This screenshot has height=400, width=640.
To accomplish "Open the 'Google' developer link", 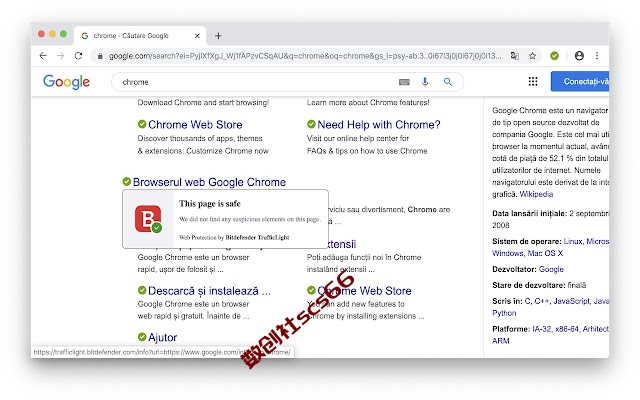I will pyautogui.click(x=551, y=269).
